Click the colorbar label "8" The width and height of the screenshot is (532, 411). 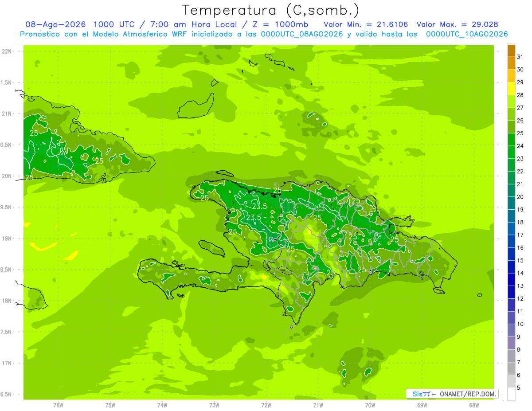tap(519, 349)
